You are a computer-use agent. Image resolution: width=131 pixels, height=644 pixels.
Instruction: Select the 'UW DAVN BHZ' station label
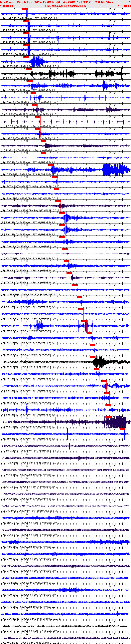point(10,211)
